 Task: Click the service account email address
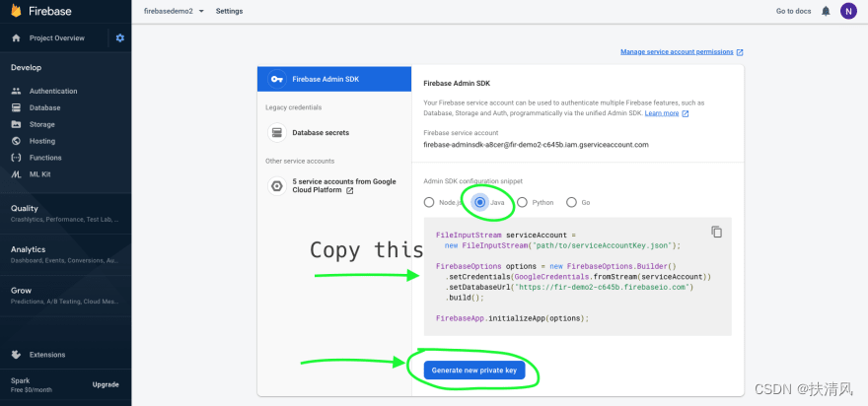(536, 145)
